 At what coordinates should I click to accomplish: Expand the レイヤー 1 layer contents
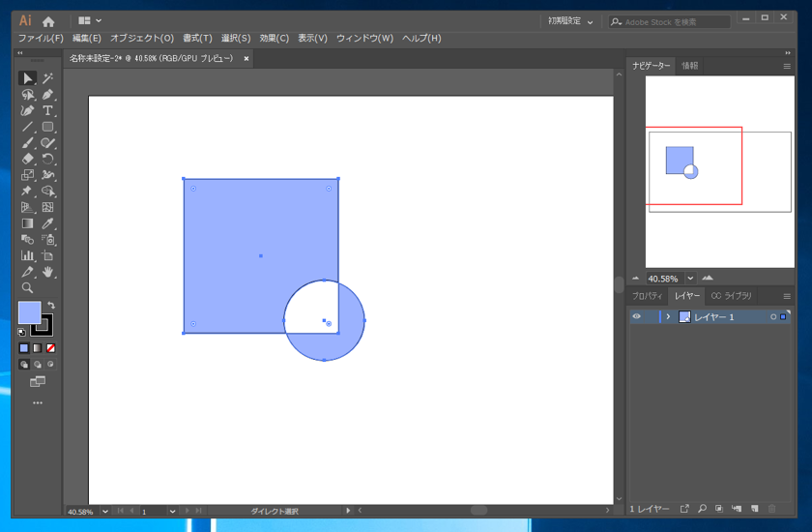point(667,317)
